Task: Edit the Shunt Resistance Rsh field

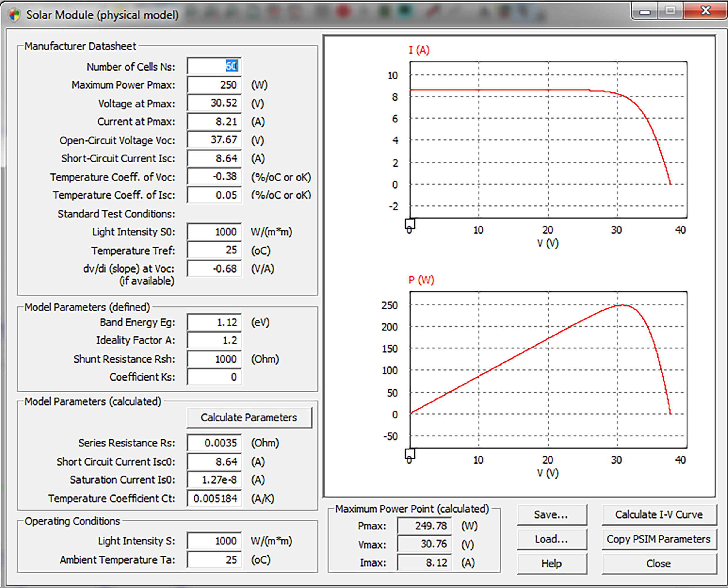Action: (x=214, y=359)
